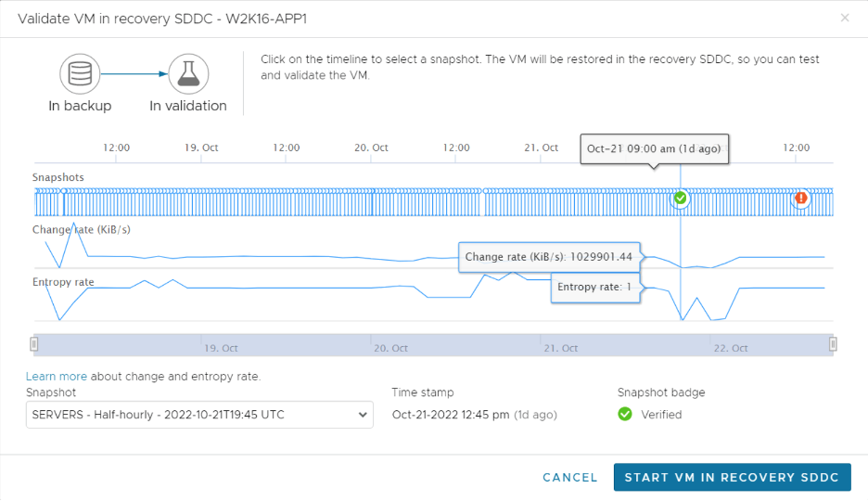This screenshot has width=868, height=501.
Task: Select the red warning snapshot marker
Action: tap(800, 199)
